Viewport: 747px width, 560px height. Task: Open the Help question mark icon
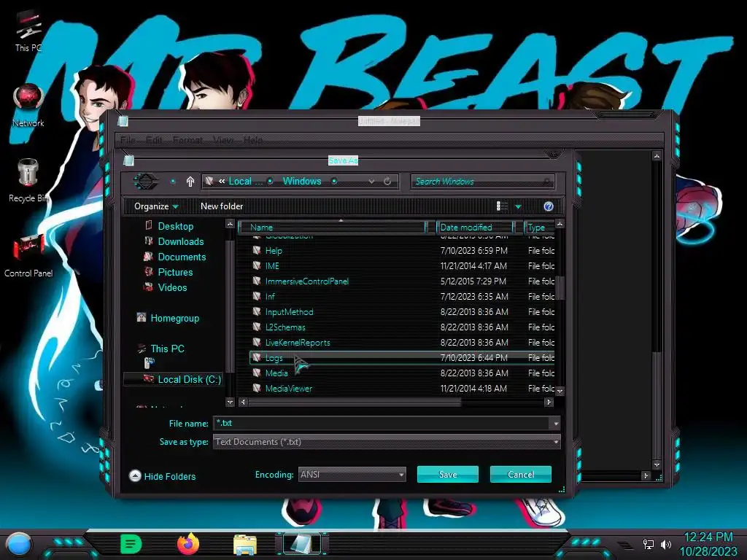[549, 206]
